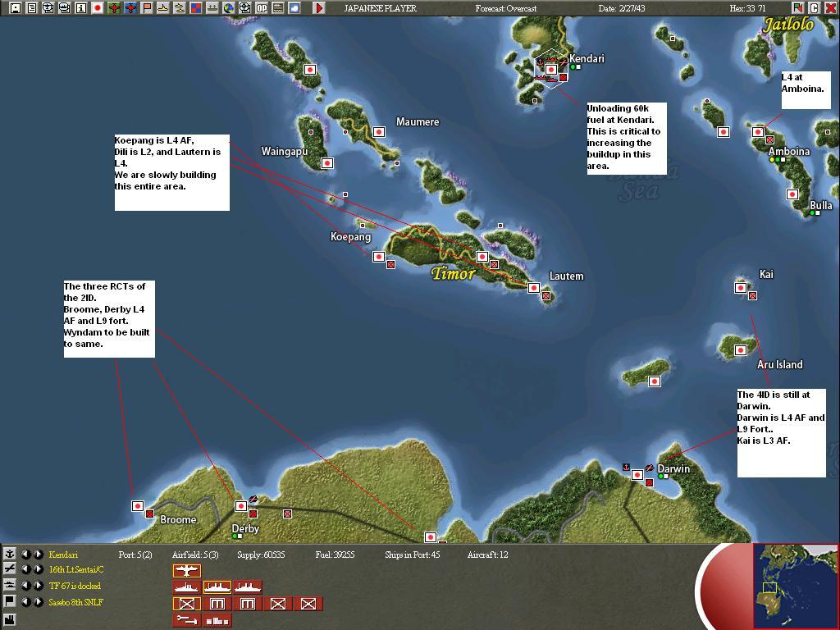This screenshot has height=630, width=840.
Task: Open the OP toolbar button
Action: (x=262, y=7)
